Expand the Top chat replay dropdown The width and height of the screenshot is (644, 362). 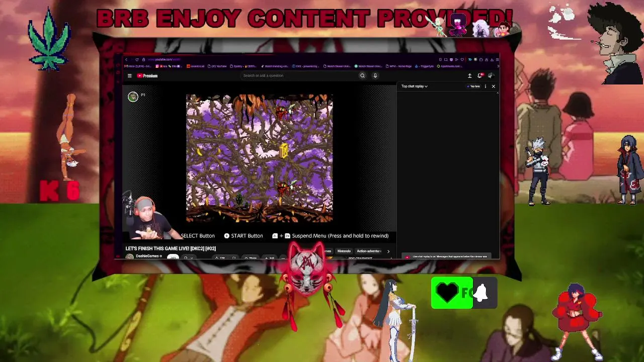point(415,86)
